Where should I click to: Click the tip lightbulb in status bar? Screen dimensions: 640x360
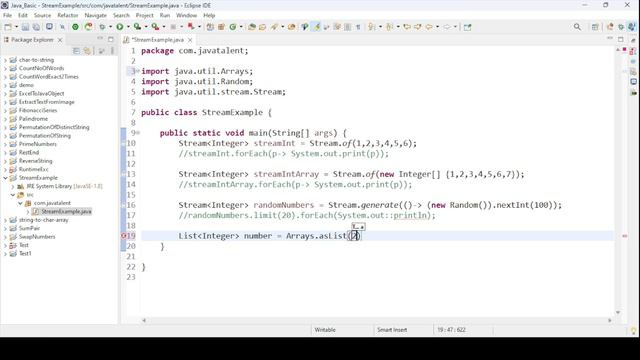pos(633,330)
